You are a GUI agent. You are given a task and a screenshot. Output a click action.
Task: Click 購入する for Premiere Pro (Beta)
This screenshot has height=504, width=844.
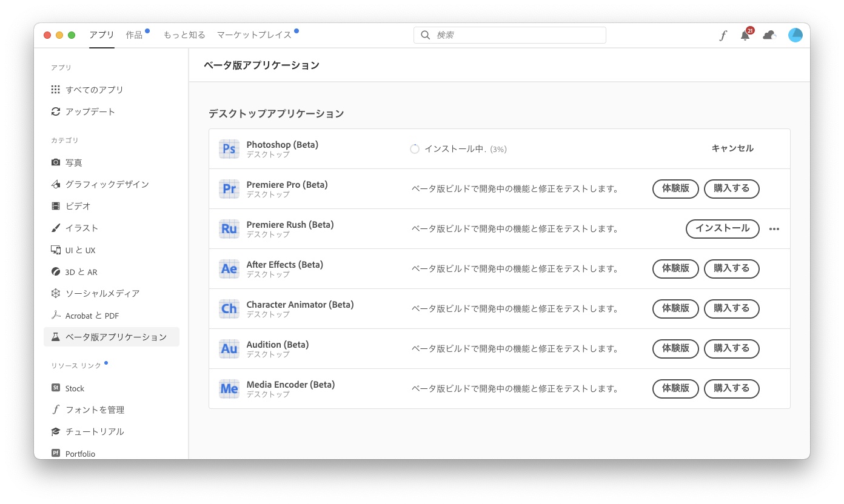[x=732, y=188]
